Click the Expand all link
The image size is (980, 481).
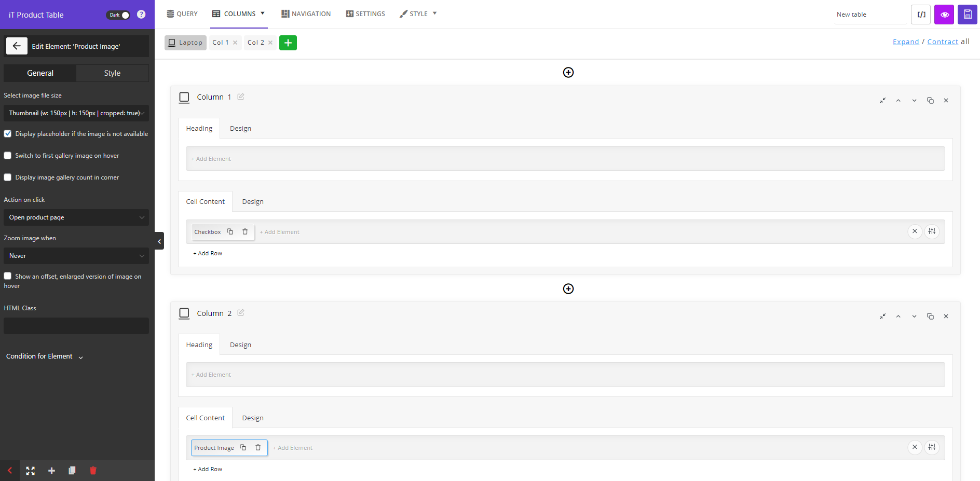click(906, 42)
